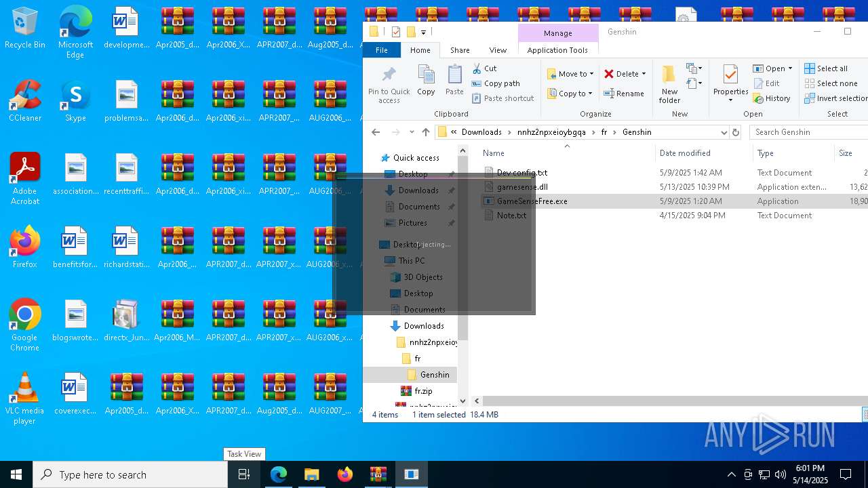Viewport: 868px width, 488px height.
Task: Click the nnhz2npxeioybgqa breadcrumb segment
Action: [551, 132]
